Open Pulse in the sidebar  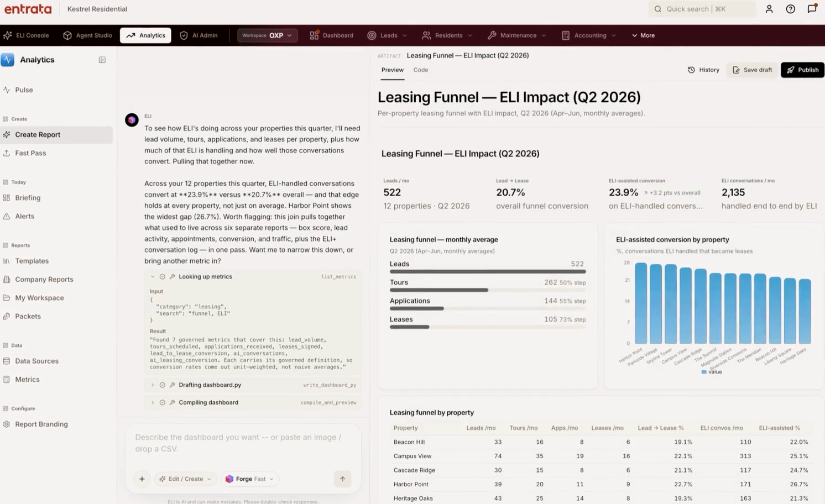(24, 90)
